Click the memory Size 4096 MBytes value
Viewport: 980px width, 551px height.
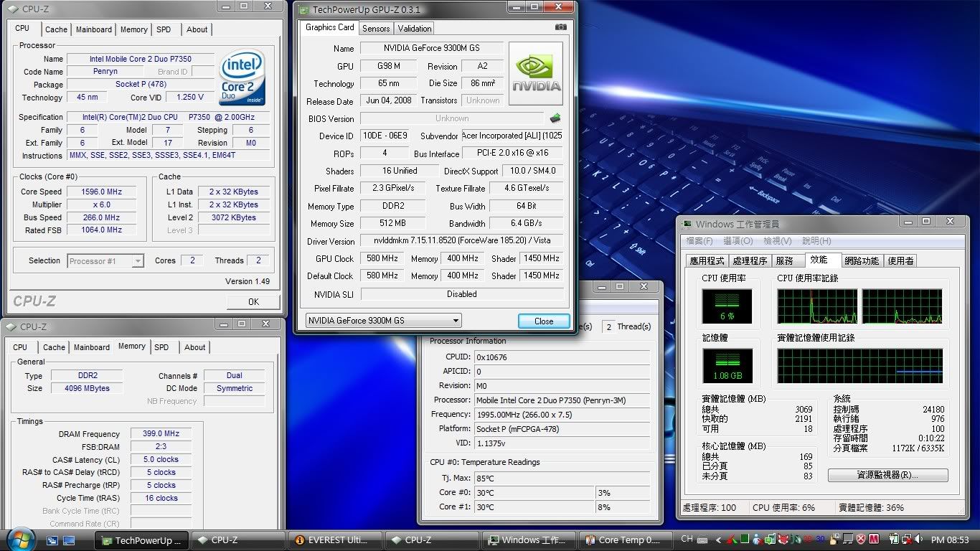pyautogui.click(x=88, y=388)
